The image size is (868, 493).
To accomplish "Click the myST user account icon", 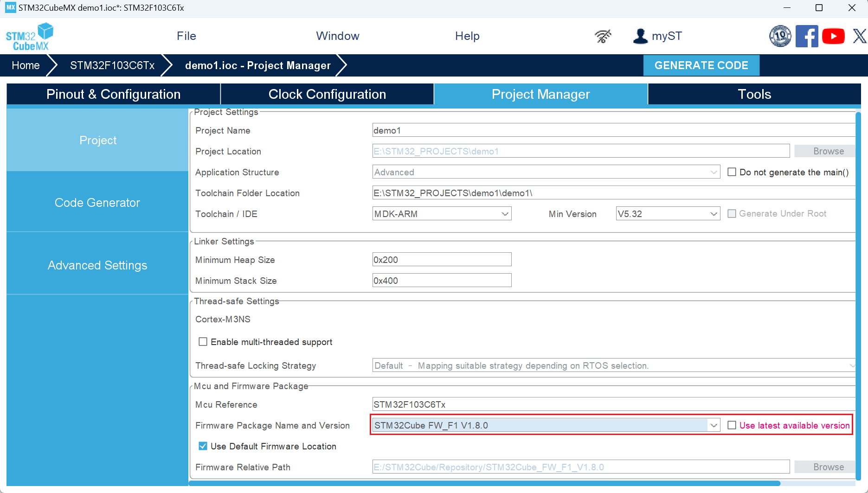I will click(640, 36).
